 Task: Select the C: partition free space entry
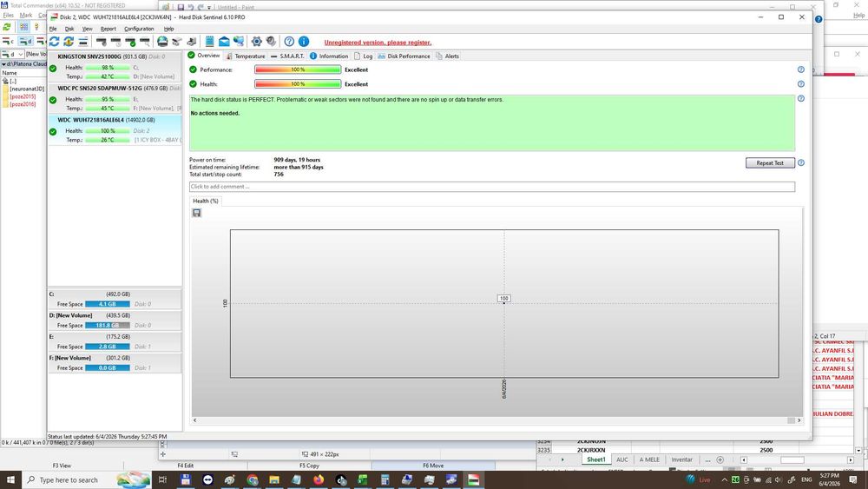[x=115, y=299]
